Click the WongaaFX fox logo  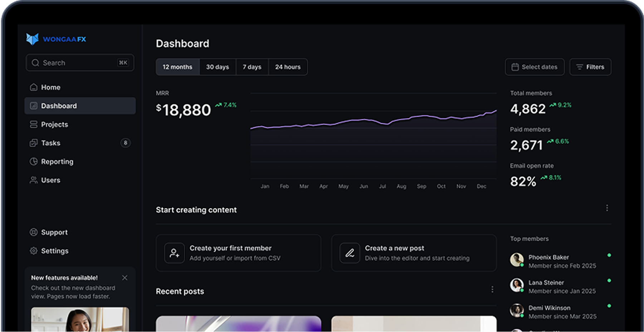pos(32,39)
